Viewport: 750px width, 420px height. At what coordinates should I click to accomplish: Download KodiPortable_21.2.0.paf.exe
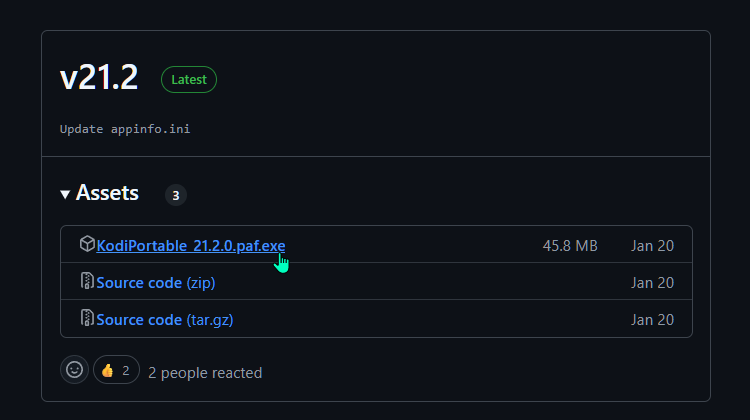tap(190, 245)
